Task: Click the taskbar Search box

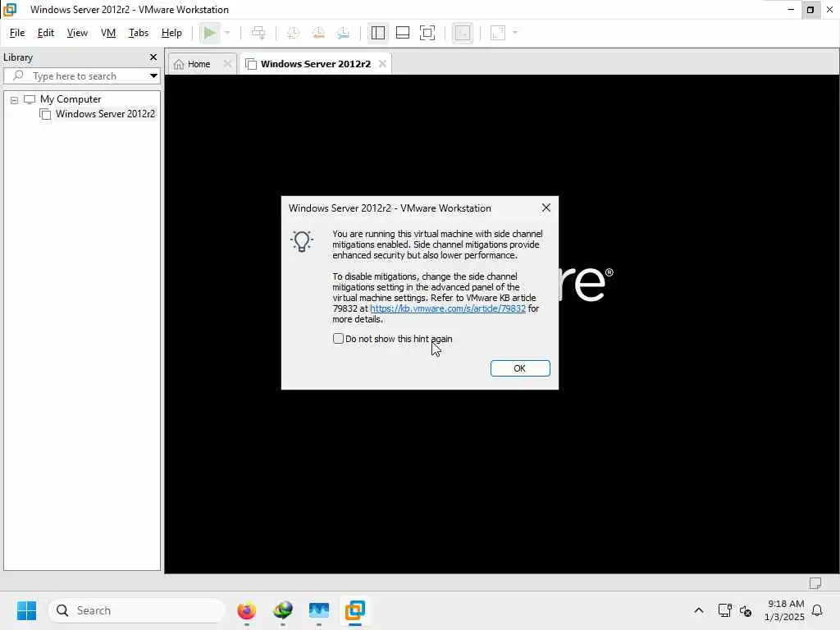Action: pos(137,610)
